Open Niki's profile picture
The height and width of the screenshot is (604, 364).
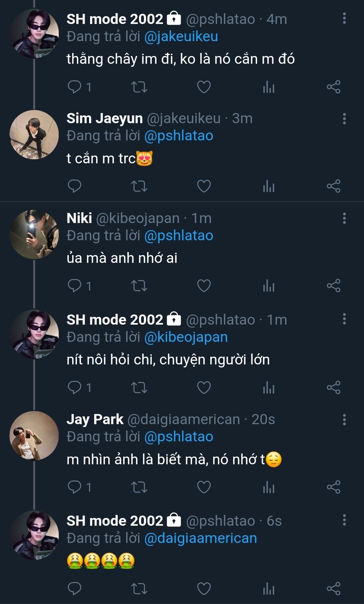point(34,235)
